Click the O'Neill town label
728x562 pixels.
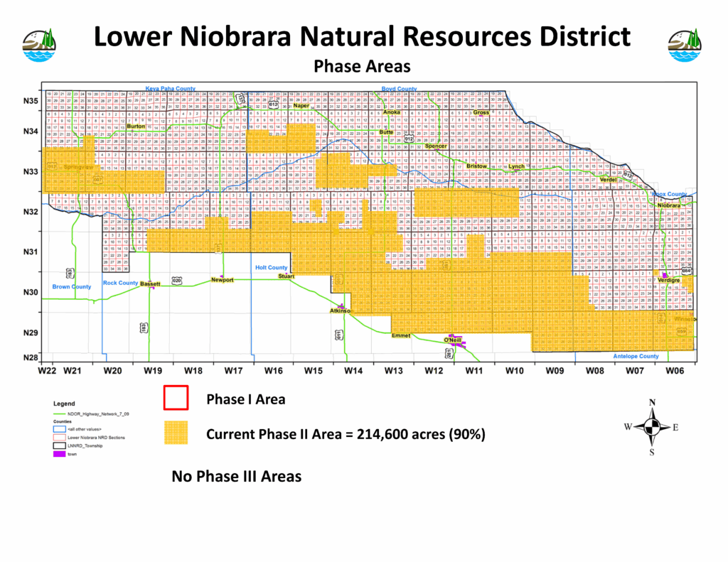453,340
